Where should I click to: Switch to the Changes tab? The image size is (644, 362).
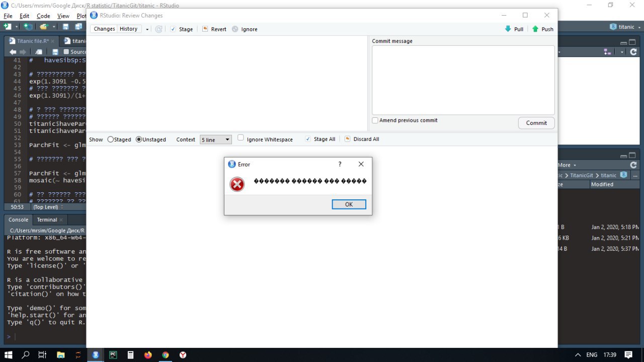point(104,29)
